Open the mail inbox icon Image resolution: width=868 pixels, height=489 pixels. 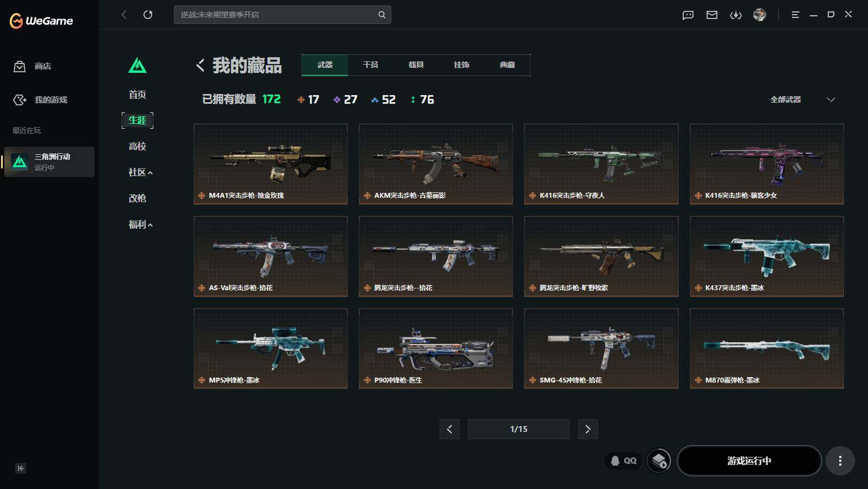click(712, 15)
